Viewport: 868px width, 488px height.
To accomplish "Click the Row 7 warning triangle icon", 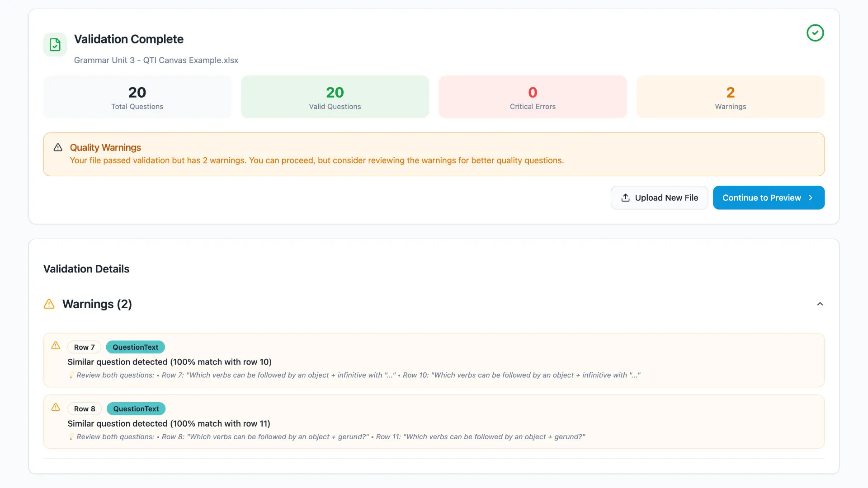I will [x=56, y=346].
